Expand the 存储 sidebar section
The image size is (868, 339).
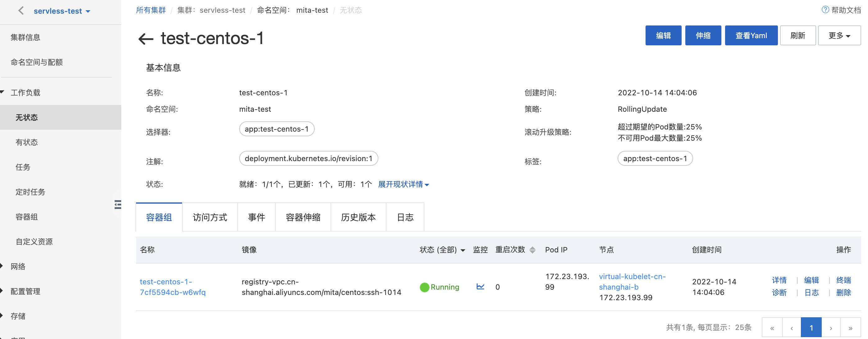point(2,316)
